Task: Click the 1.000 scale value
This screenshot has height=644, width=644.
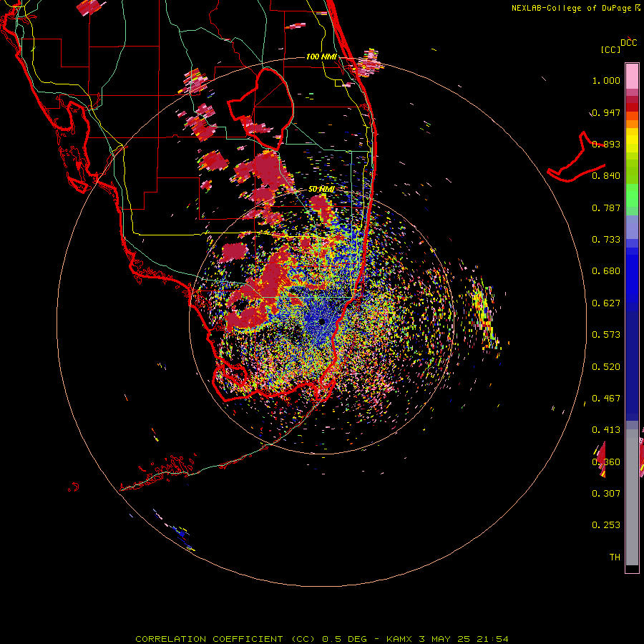Action: point(606,80)
